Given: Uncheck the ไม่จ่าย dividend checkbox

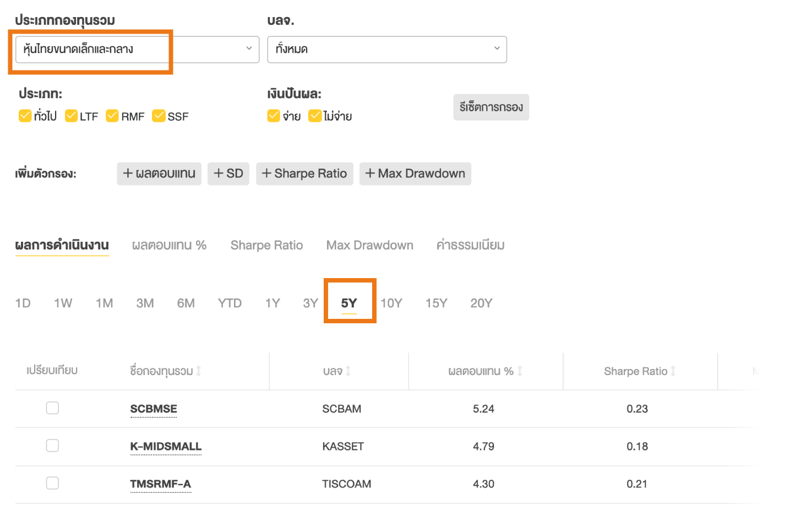Looking at the screenshot, I should [x=315, y=116].
